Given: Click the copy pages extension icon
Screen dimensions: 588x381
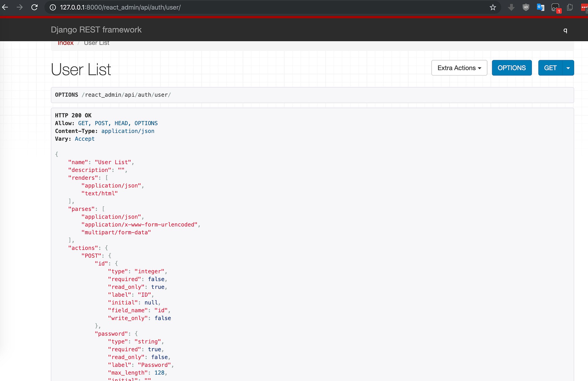Looking at the screenshot, I should click(x=570, y=7).
